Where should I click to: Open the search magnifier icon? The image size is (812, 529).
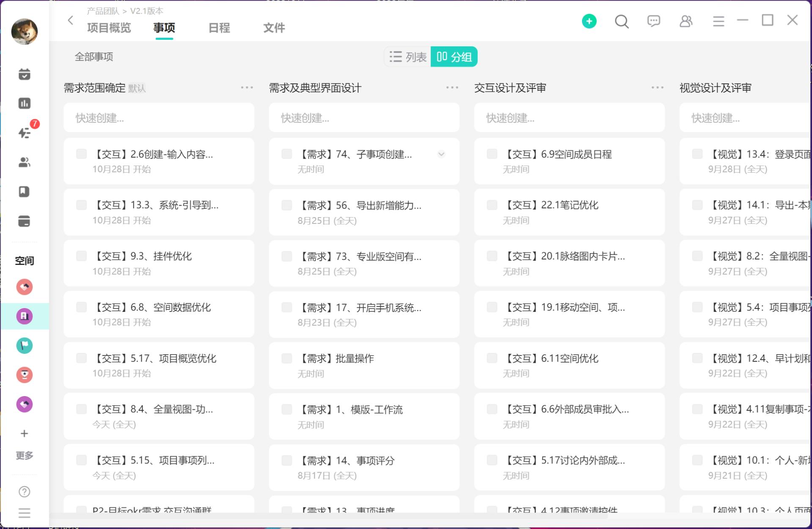coord(621,21)
